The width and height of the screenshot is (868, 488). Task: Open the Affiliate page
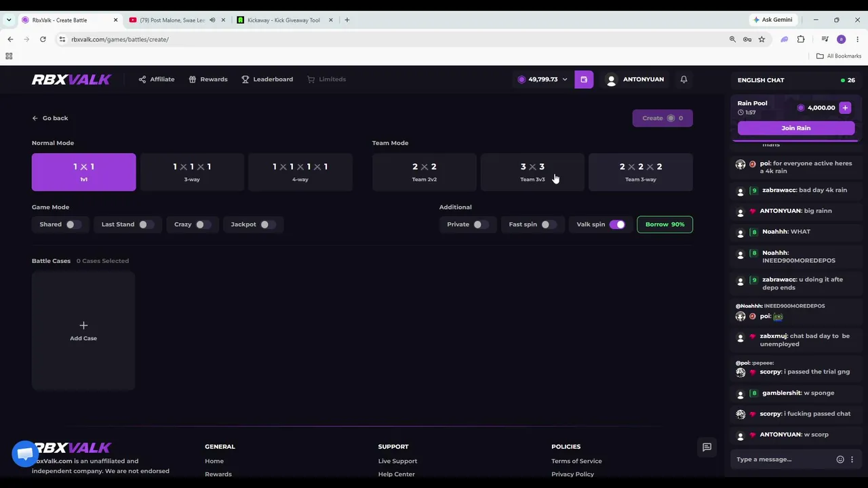(157, 79)
